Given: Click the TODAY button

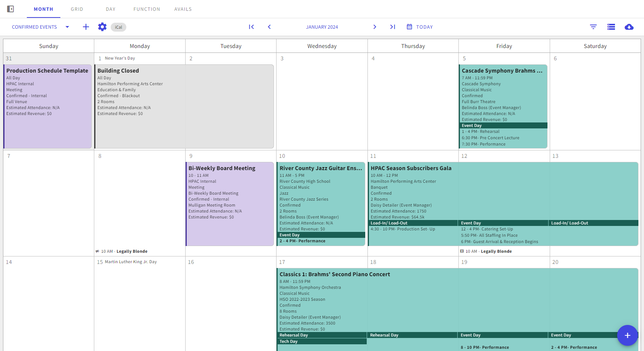Looking at the screenshot, I should pos(424,27).
